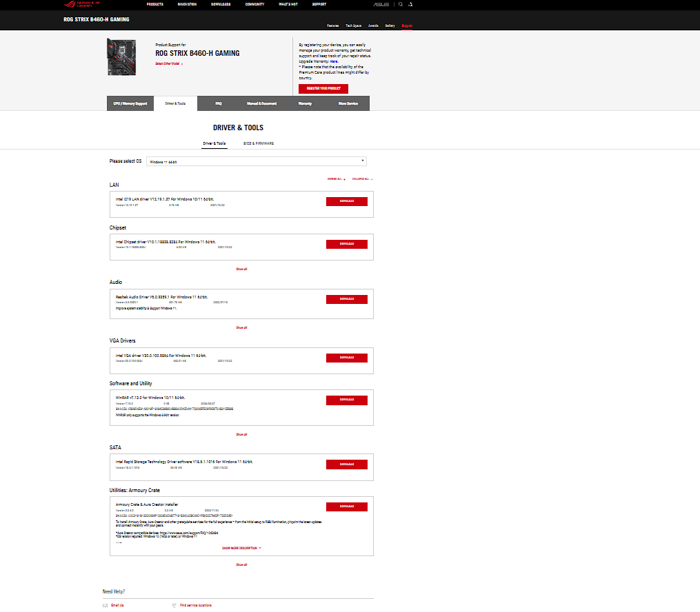Show all under Audio section
The image size is (700, 612).
click(x=241, y=327)
